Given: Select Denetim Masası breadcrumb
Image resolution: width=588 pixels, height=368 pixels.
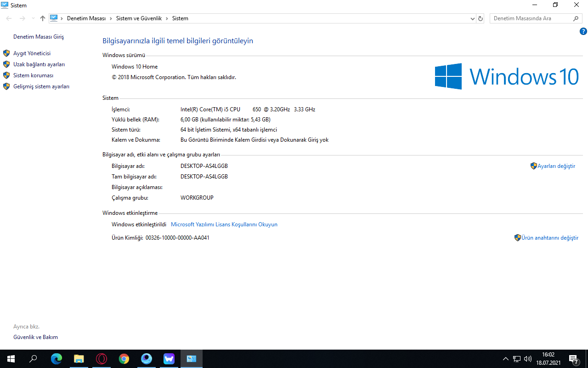Looking at the screenshot, I should click(86, 18).
